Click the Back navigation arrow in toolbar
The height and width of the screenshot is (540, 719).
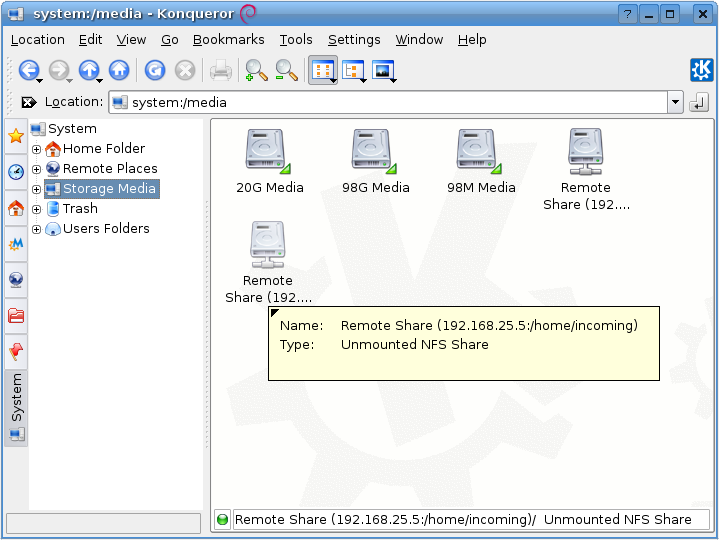point(28,70)
